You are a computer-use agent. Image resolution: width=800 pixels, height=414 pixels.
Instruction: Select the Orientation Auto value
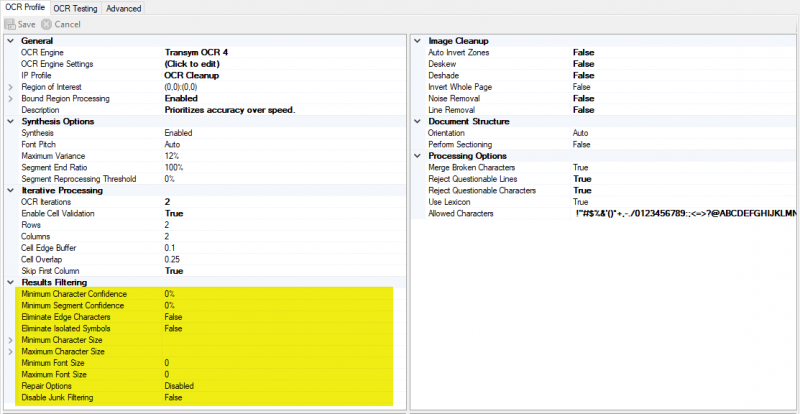580,133
